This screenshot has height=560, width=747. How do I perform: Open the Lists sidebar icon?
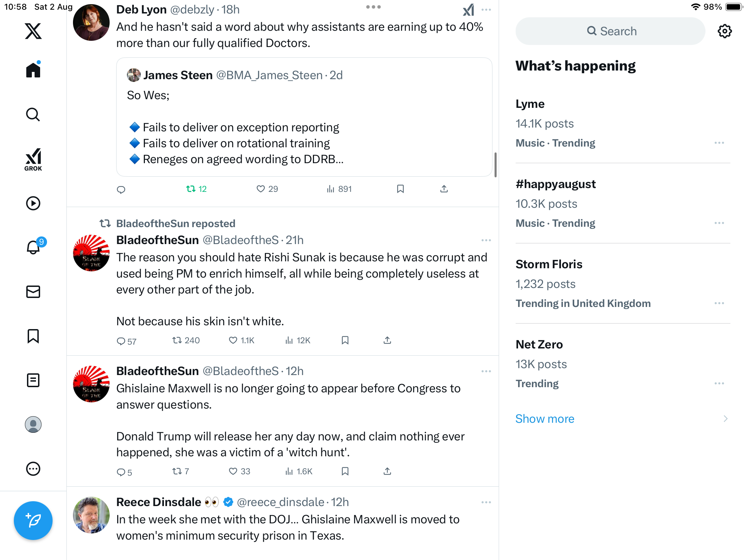point(33,380)
